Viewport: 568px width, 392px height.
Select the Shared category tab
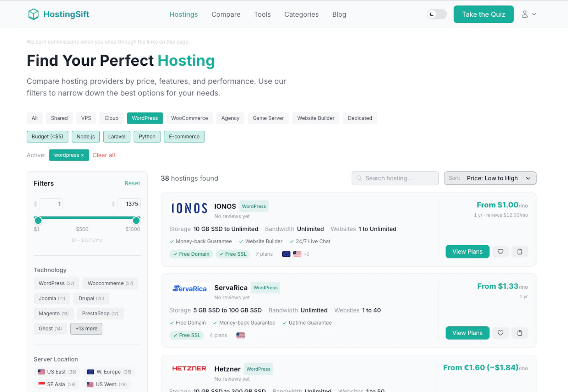59,118
